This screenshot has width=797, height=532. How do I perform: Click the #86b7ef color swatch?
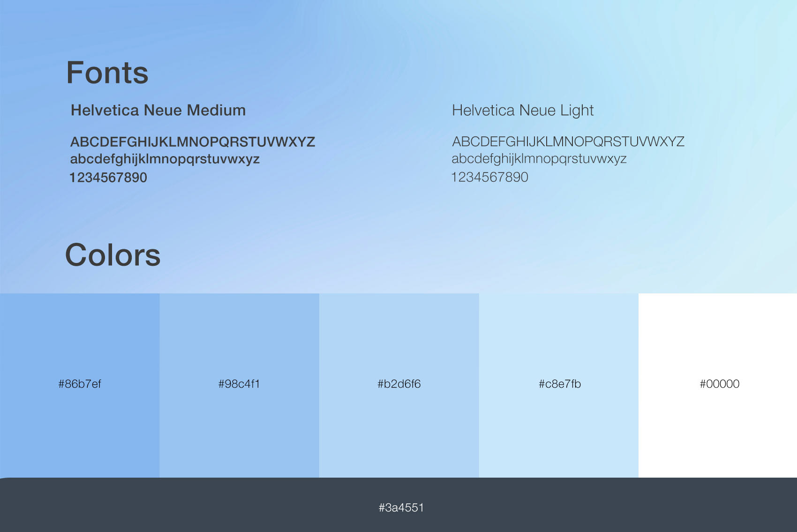(x=80, y=385)
